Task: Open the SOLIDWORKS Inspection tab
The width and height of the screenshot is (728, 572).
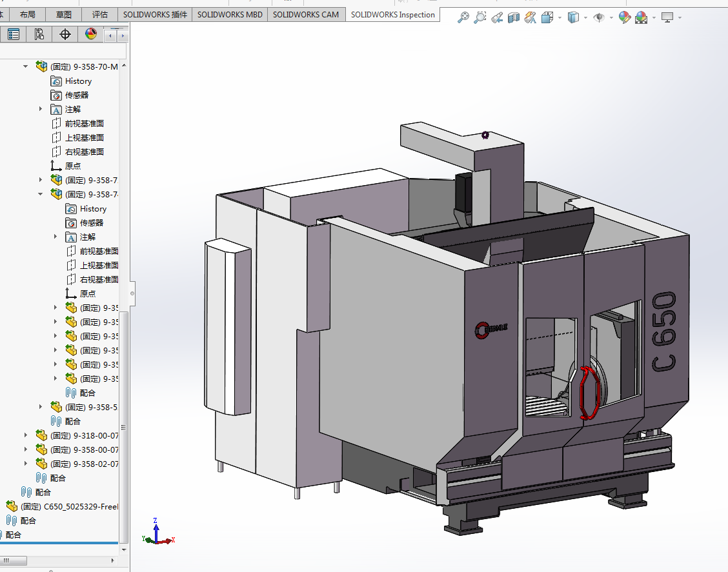Action: click(393, 15)
